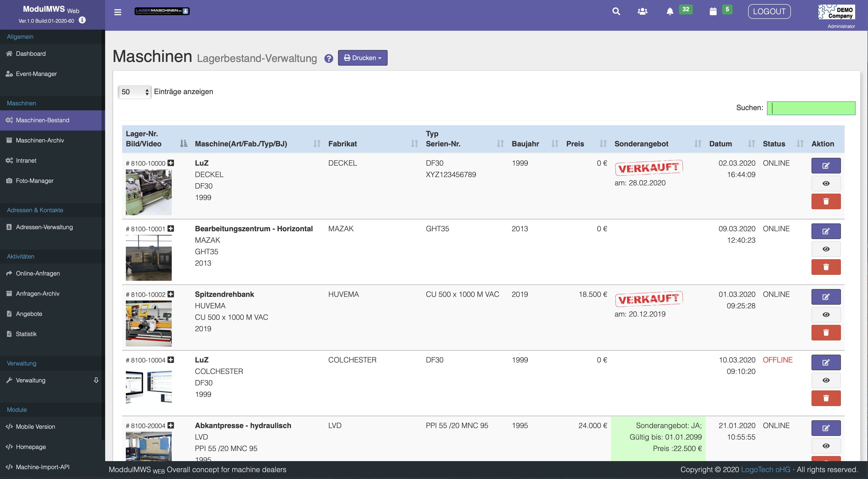Open search via magnifier icon
This screenshot has height=479, width=868.
[x=616, y=11]
